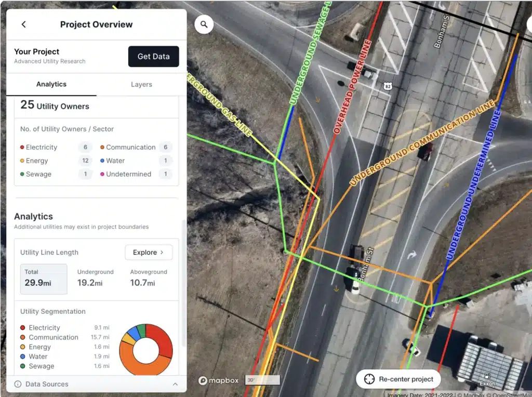The width and height of the screenshot is (532, 397).
Task: Select the Total utility line length box
Action: pyautogui.click(x=44, y=279)
